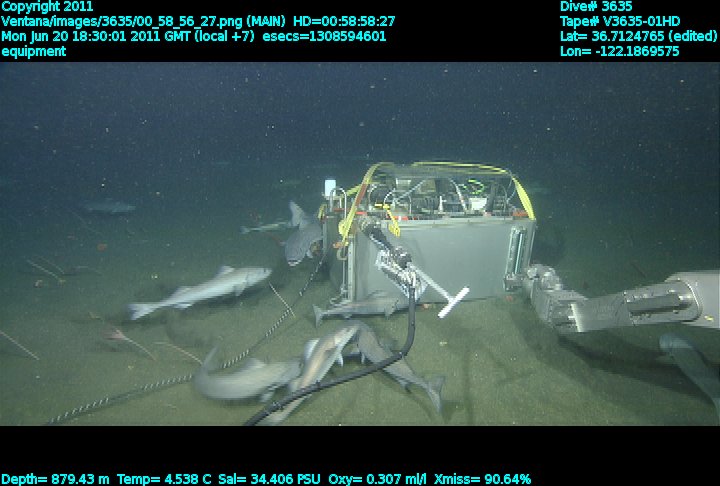Click the white T-handle on the equipment box
The height and width of the screenshot is (486, 720).
(x=453, y=302)
